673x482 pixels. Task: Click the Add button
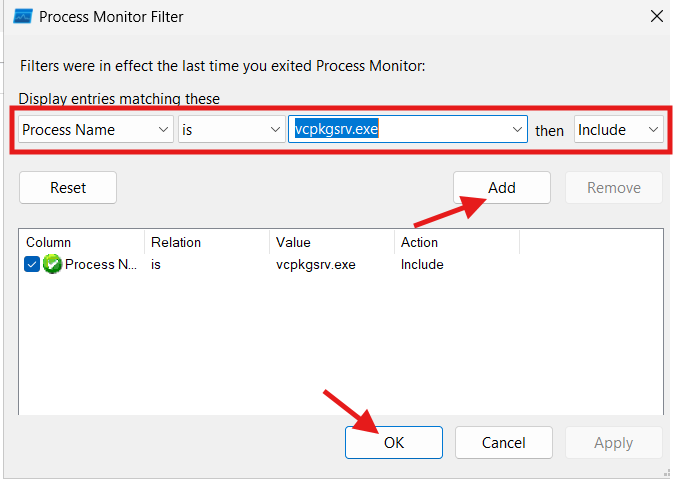(502, 188)
